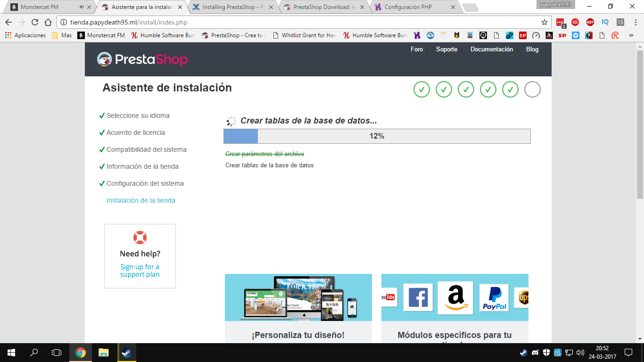
Task: Click the Acuerdo de licencia step
Action: [x=136, y=132]
